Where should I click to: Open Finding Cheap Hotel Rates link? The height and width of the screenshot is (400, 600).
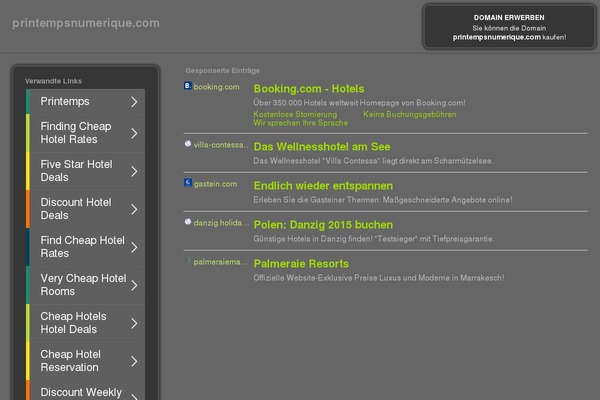coord(85,133)
